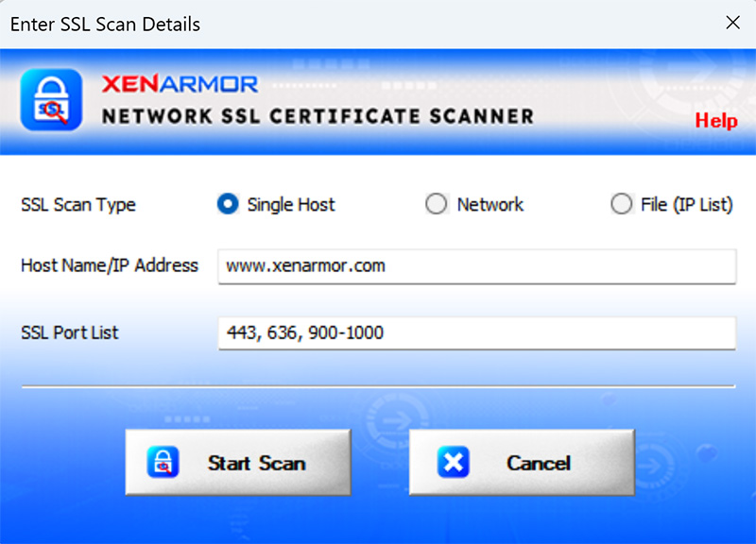
Task: Select the Network scan type option
Action: click(x=437, y=204)
